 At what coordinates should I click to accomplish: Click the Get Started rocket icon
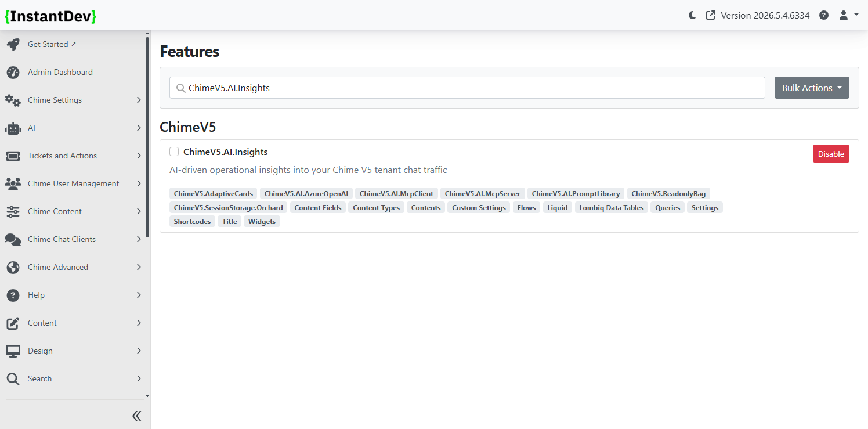click(13, 44)
